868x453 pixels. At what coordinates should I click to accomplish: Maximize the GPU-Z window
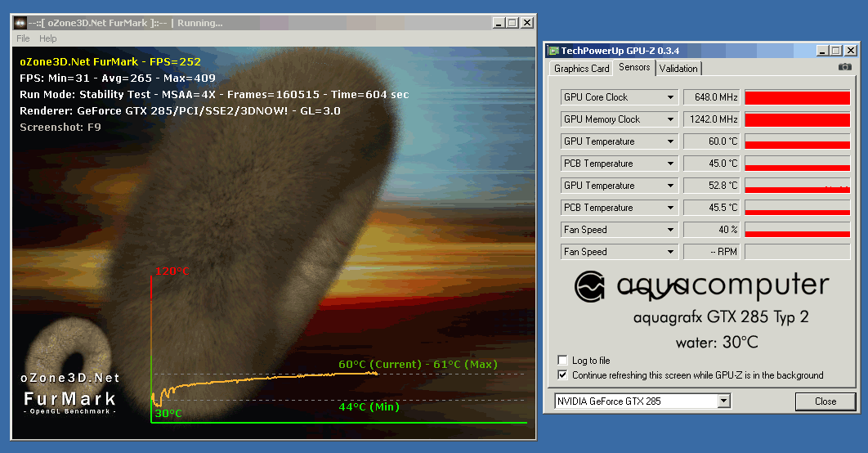coord(836,51)
